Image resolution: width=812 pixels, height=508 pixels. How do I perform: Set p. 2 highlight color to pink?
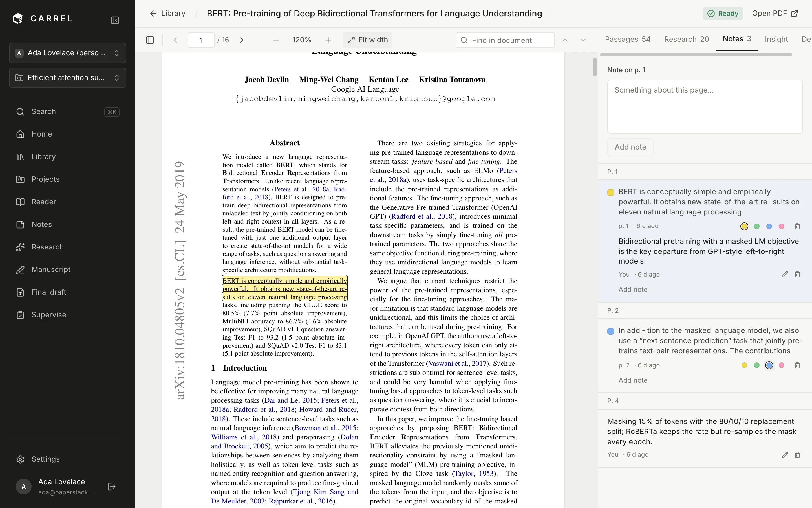pyautogui.click(x=782, y=365)
